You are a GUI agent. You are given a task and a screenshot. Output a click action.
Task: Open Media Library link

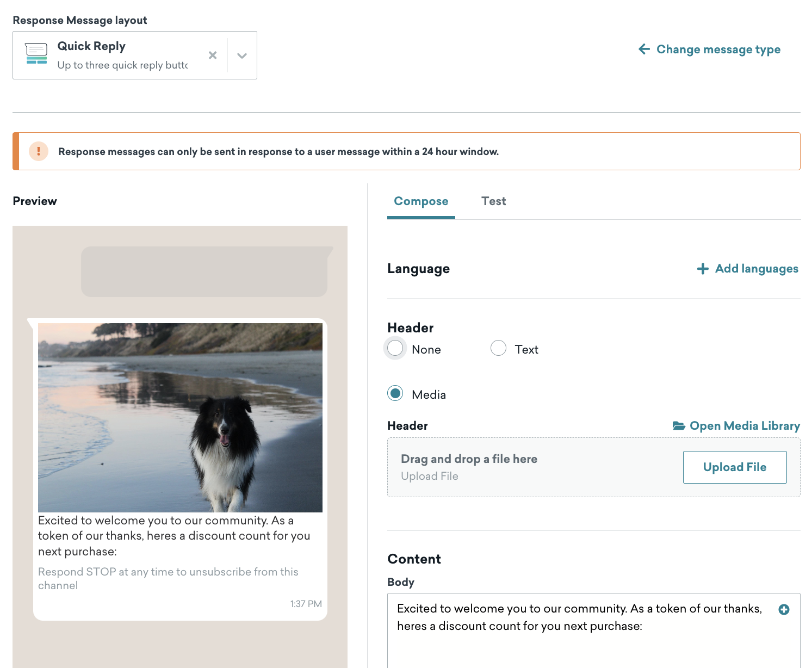coord(745,426)
